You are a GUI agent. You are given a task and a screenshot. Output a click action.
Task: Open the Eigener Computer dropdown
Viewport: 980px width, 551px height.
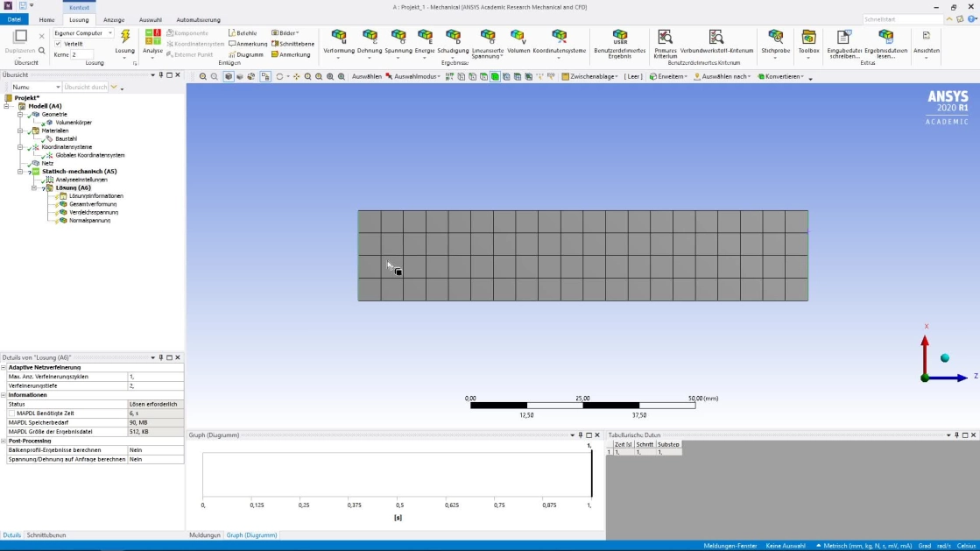point(83,33)
